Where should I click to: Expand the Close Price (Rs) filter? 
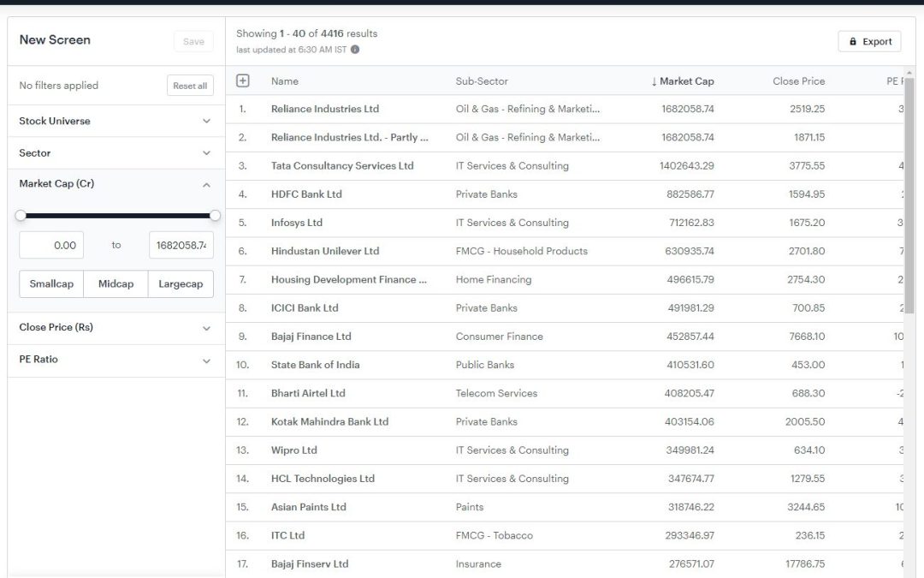(116, 328)
